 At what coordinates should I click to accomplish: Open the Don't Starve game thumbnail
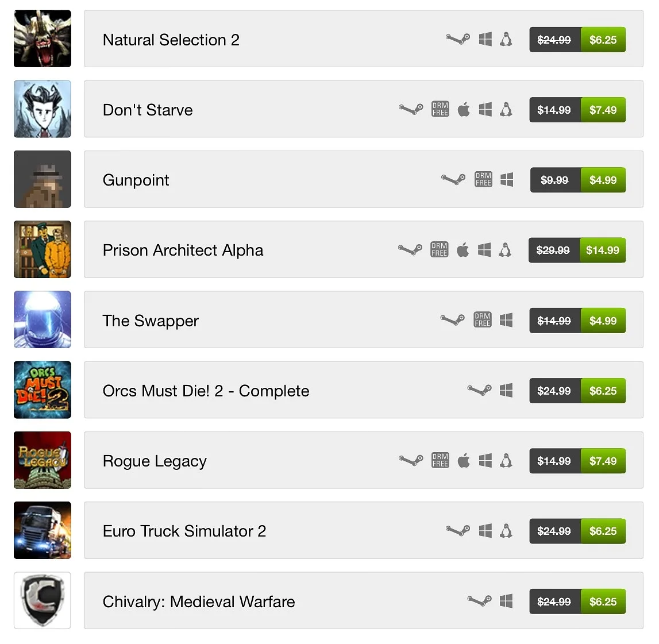pos(43,109)
